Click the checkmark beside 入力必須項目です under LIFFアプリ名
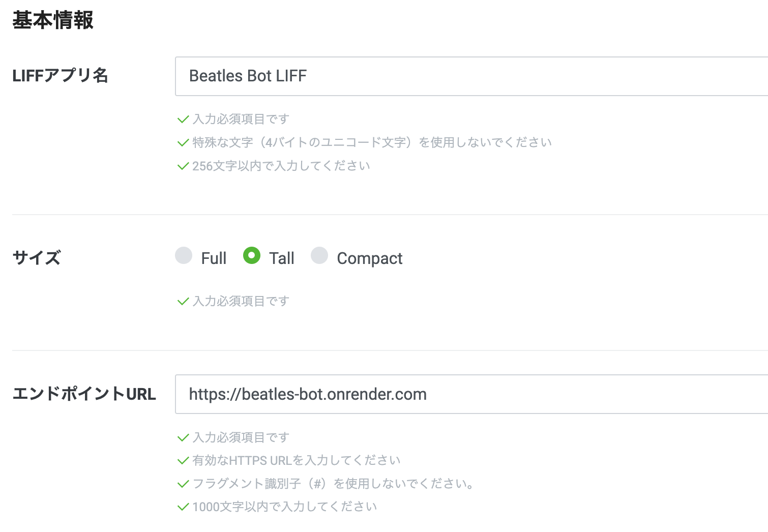The width and height of the screenshot is (768, 532). [x=183, y=119]
